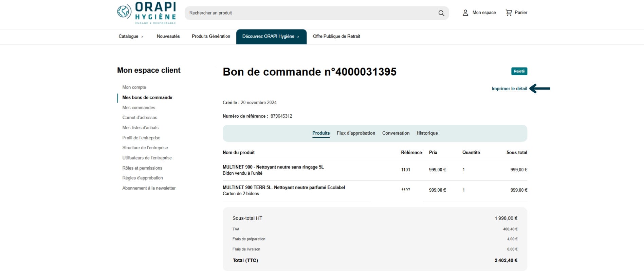Open the Nouveautés menu item
The image size is (644, 274).
[x=168, y=36]
